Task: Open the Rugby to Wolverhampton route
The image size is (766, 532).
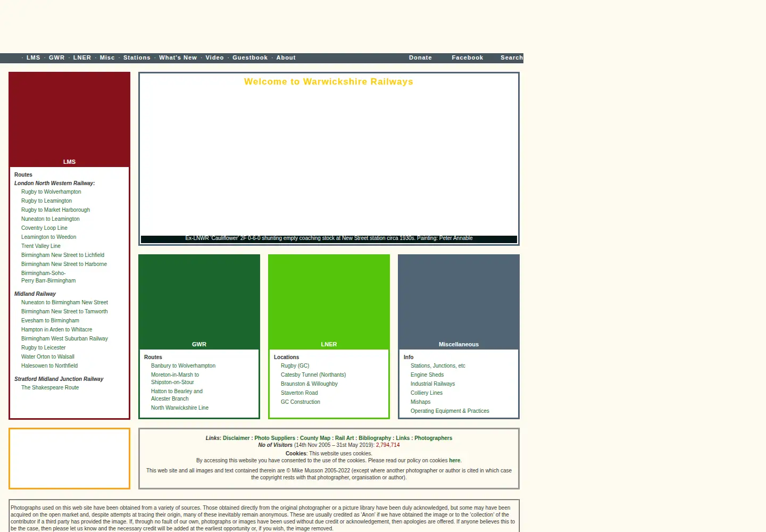Action: point(51,192)
